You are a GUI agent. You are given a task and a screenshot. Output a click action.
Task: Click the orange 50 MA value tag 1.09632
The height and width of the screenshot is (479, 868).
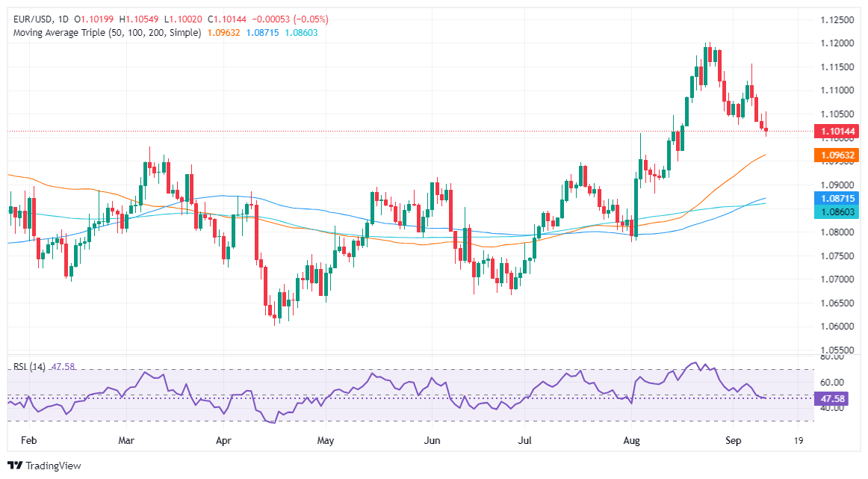click(837, 155)
